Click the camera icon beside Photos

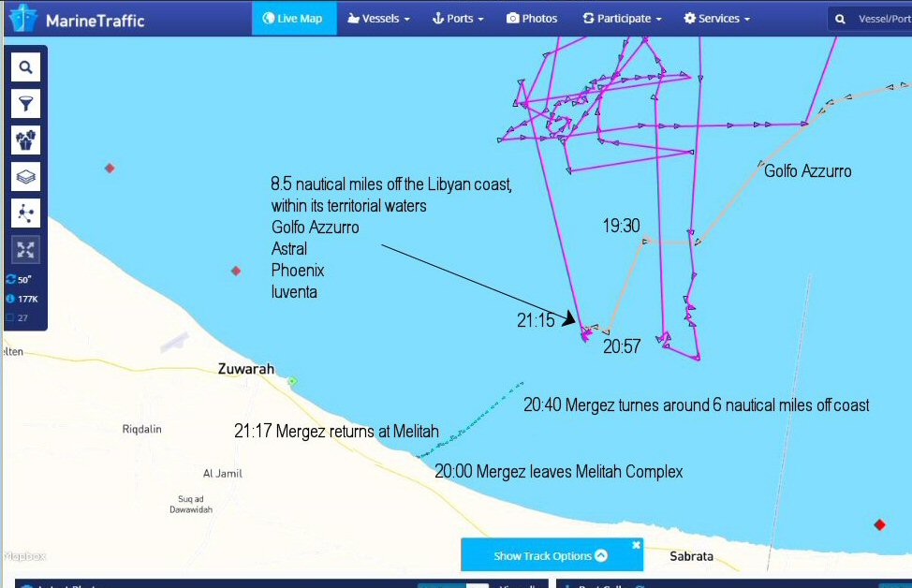click(512, 19)
